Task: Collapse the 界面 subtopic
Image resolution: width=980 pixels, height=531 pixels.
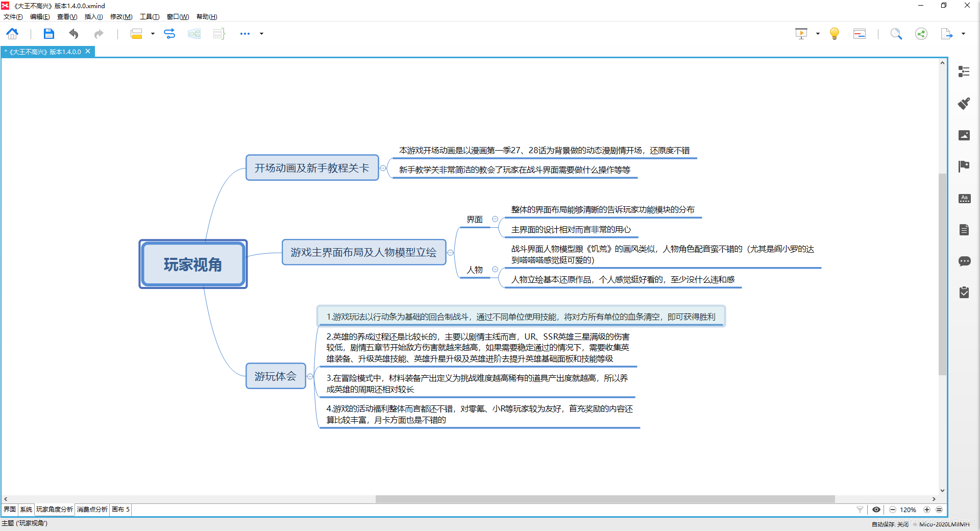Action: [495, 219]
